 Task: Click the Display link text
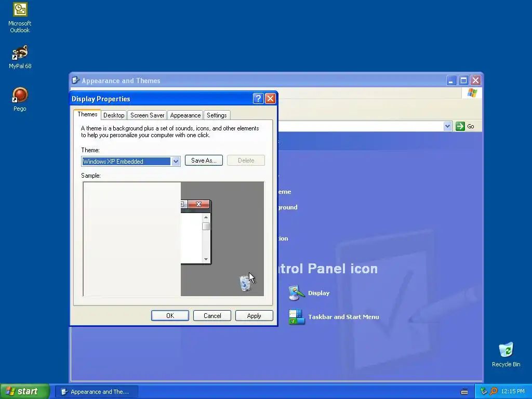[318, 293]
